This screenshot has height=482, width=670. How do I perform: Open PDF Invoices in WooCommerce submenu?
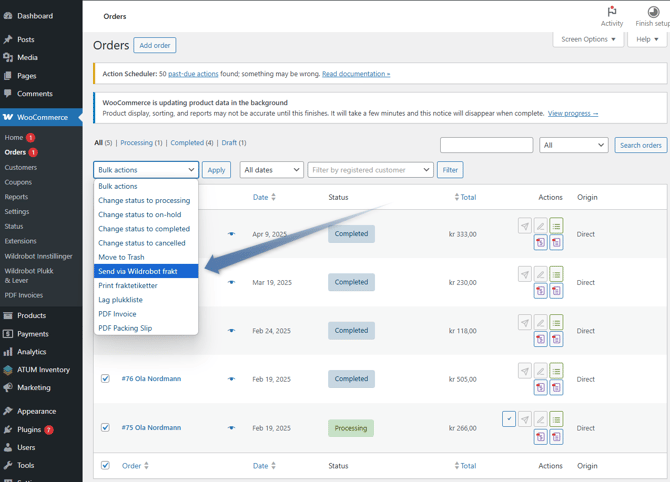click(x=24, y=295)
